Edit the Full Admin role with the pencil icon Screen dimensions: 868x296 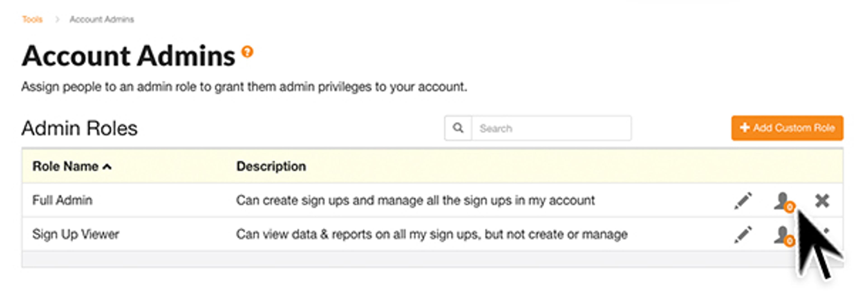(x=743, y=201)
